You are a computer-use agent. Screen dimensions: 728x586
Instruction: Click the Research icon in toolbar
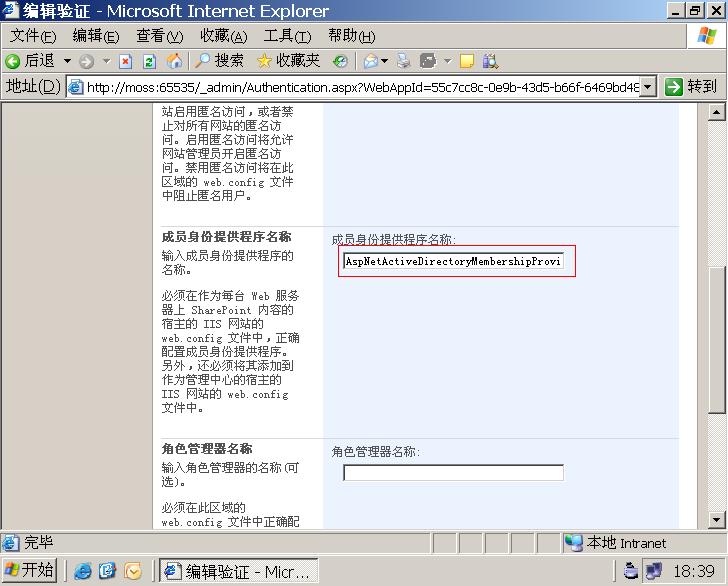click(x=490, y=61)
